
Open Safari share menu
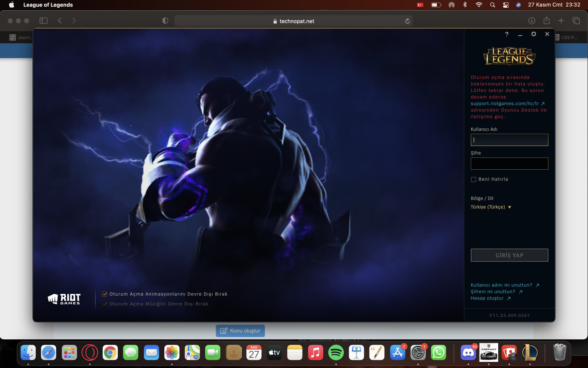point(547,20)
